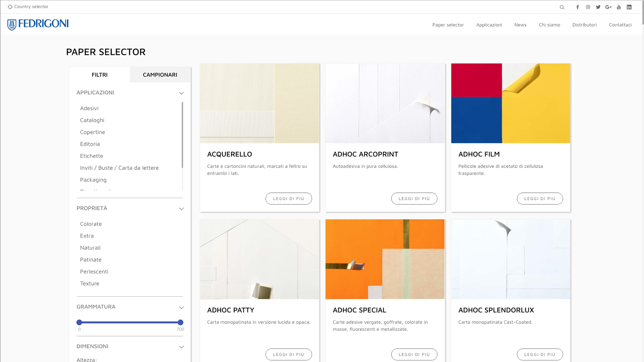
Task: Open the Adhoc Patty thumbnail image
Action: click(260, 259)
